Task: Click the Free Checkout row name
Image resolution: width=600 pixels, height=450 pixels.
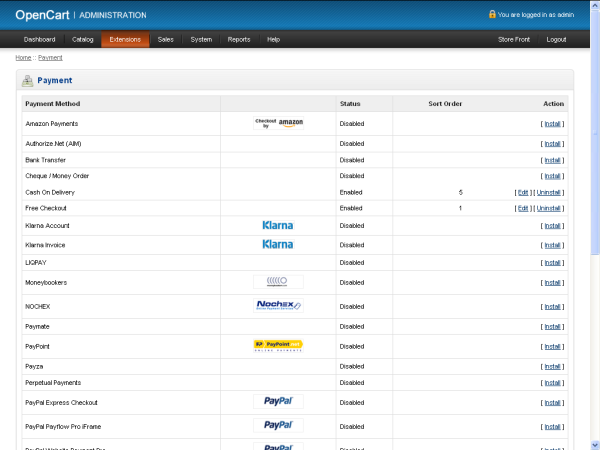Action: tap(46, 208)
